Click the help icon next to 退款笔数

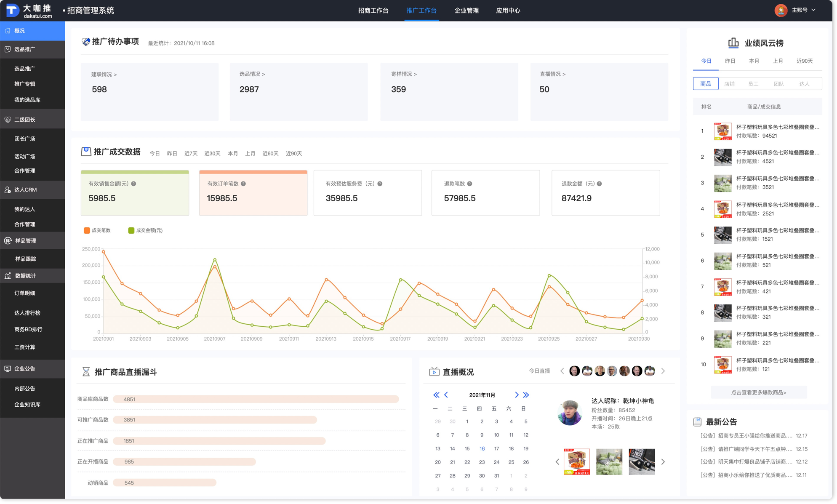pyautogui.click(x=469, y=184)
